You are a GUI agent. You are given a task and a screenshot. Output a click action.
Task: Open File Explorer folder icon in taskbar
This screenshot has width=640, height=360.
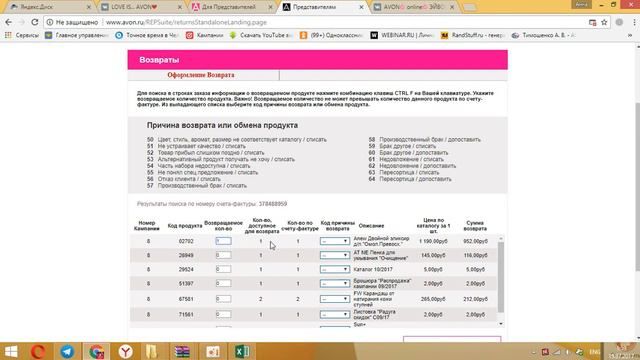[151, 351]
